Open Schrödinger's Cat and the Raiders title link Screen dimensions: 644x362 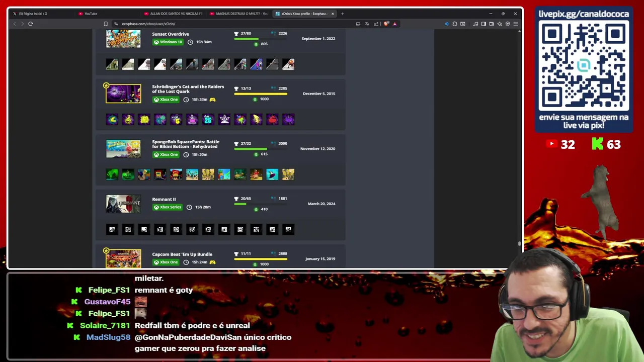(x=188, y=89)
